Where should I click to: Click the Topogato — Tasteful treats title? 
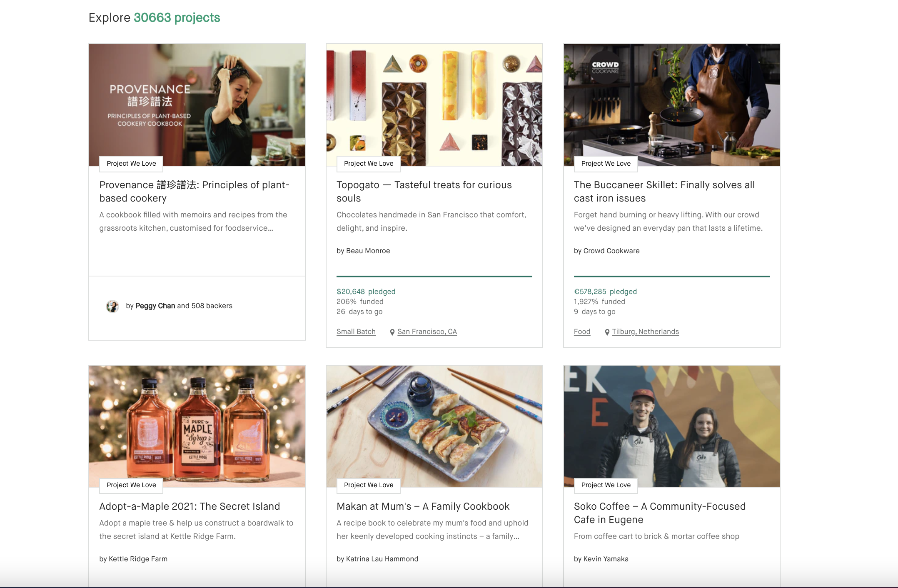click(x=424, y=192)
